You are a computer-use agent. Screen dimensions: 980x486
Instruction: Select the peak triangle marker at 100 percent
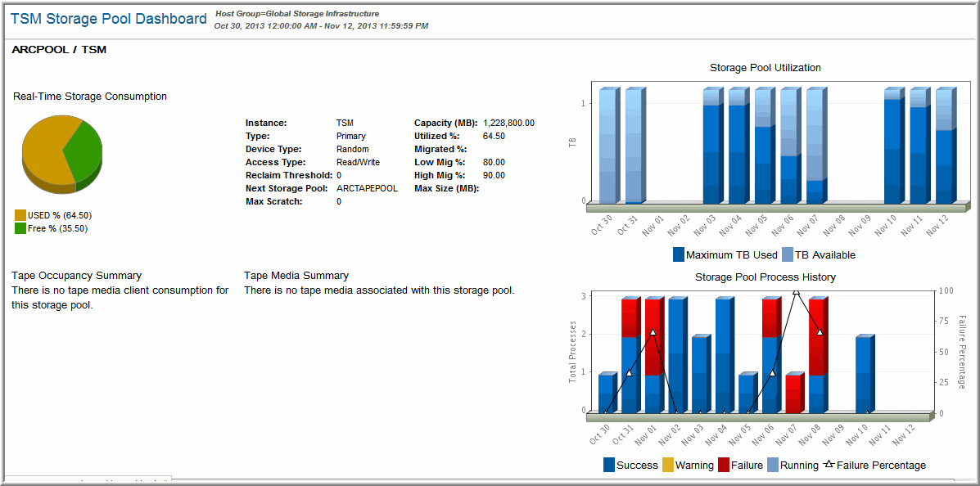[795, 291]
